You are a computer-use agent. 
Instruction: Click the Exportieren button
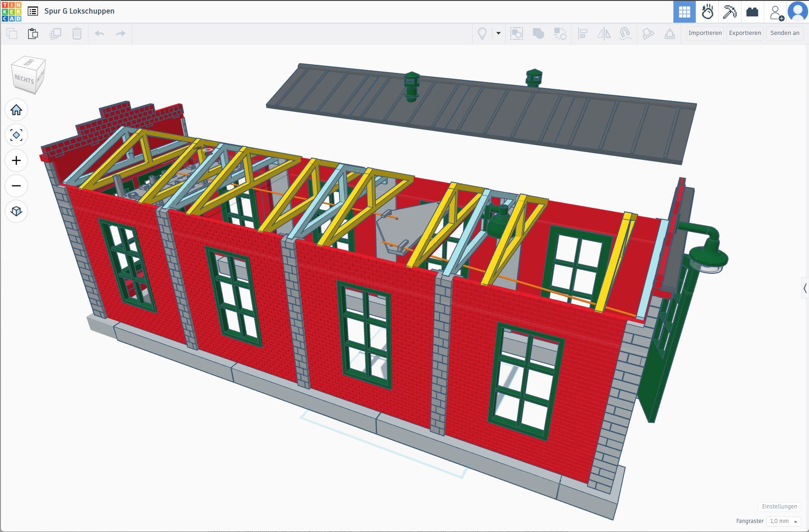745,33
